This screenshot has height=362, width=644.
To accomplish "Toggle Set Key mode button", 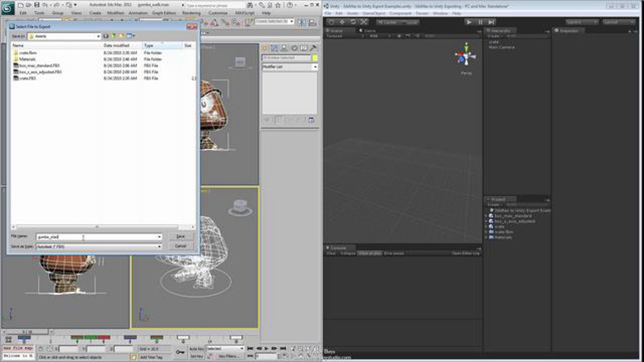I will (x=197, y=356).
